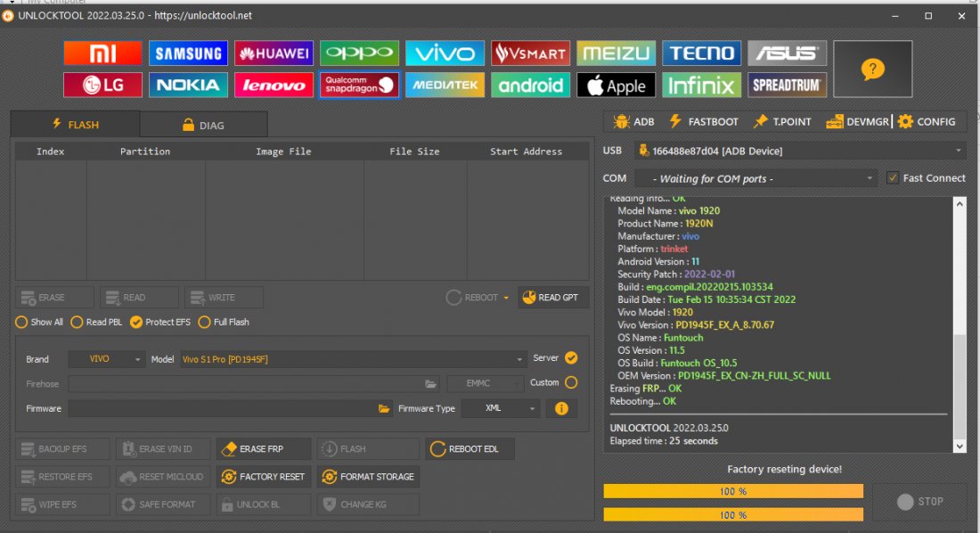Open the Brand dropdown showing VIVO
The width and height of the screenshot is (980, 533).
106,359
